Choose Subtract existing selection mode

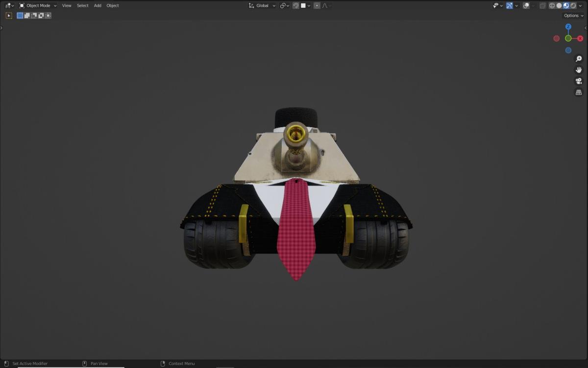(x=34, y=15)
